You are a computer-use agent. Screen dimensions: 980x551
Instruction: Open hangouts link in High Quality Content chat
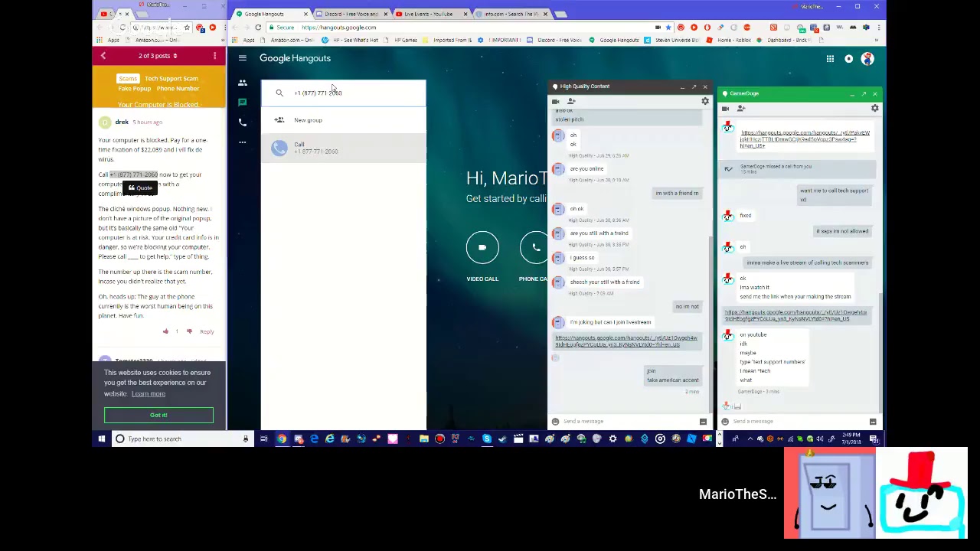[626, 341]
